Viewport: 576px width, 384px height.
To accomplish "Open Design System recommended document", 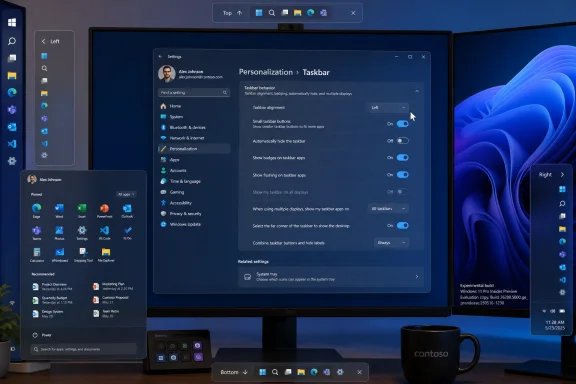I will click(x=49, y=313).
